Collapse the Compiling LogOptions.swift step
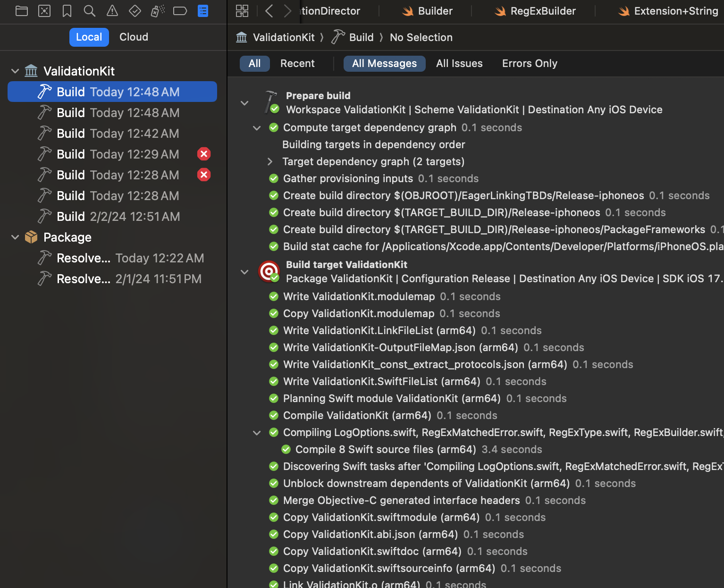Image resolution: width=724 pixels, height=588 pixels. tap(257, 433)
